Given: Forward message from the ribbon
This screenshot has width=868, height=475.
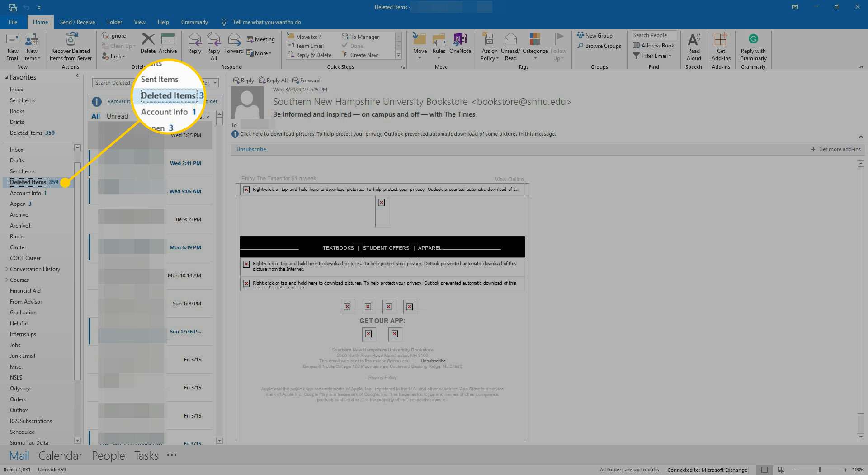Looking at the screenshot, I should coord(234,44).
